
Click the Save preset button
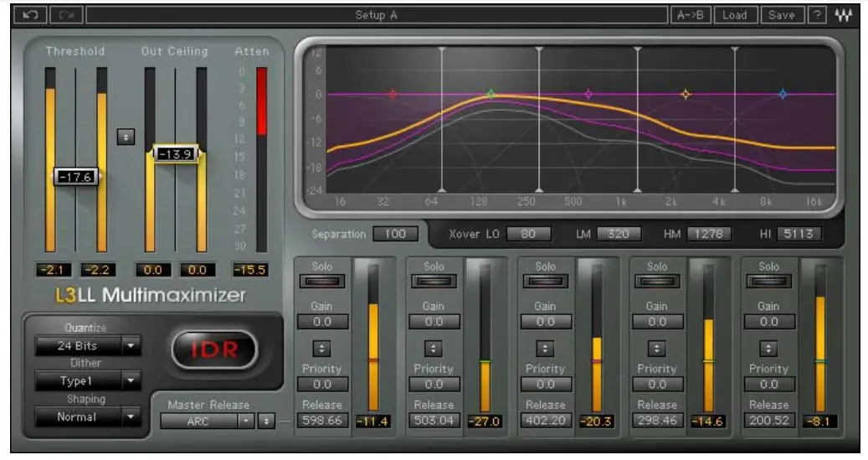(x=782, y=15)
